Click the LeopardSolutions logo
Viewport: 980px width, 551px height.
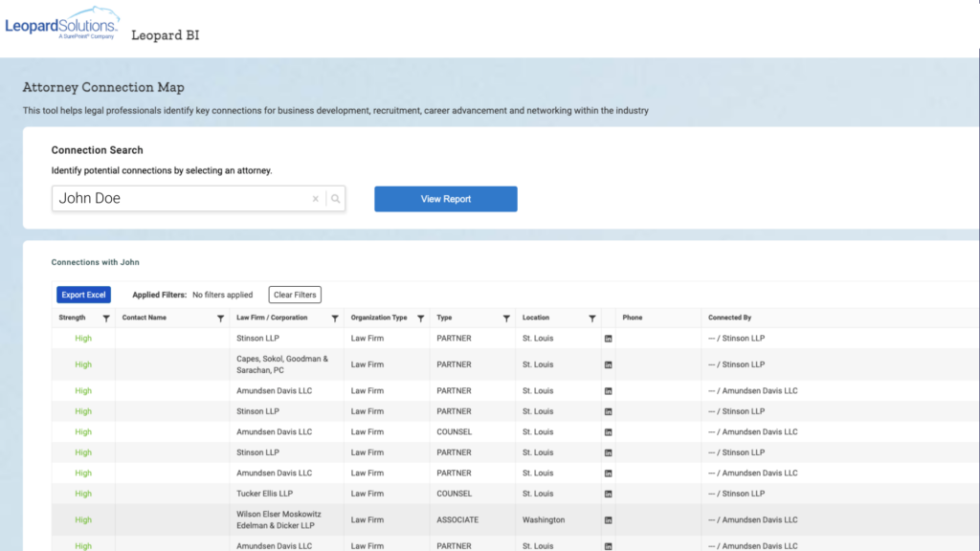click(x=62, y=24)
